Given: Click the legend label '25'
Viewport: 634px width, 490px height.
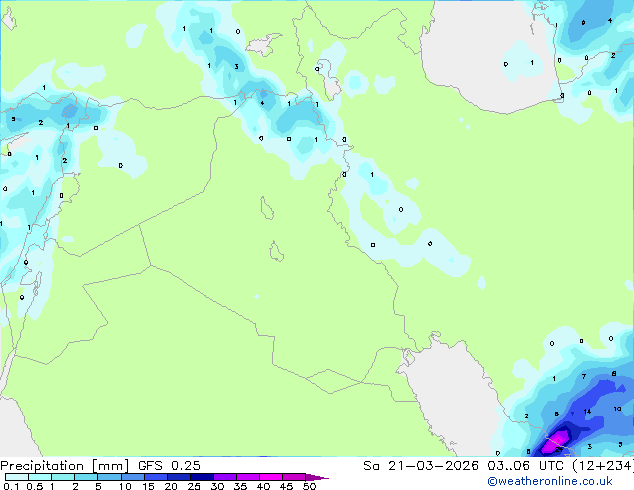Looking at the screenshot, I should 194,486.
